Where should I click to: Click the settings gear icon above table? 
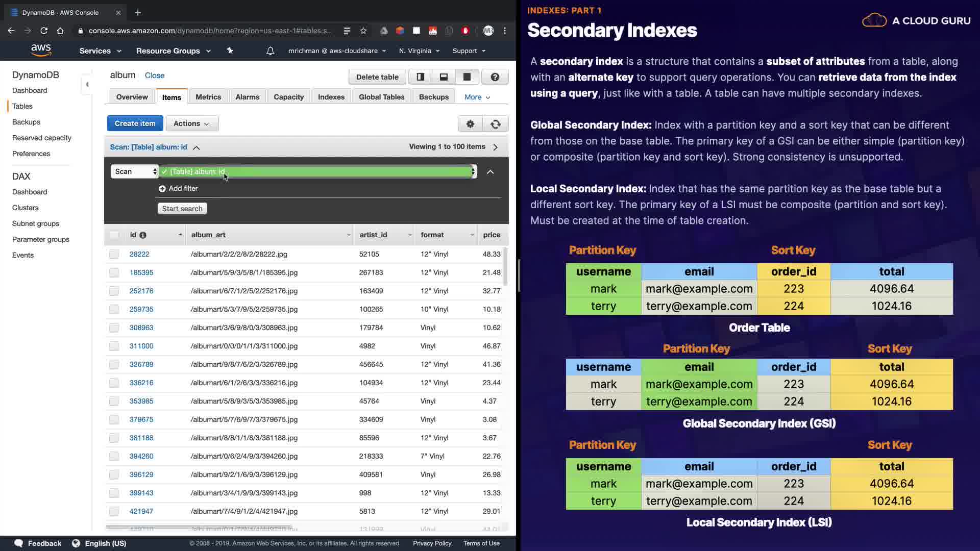[470, 124]
